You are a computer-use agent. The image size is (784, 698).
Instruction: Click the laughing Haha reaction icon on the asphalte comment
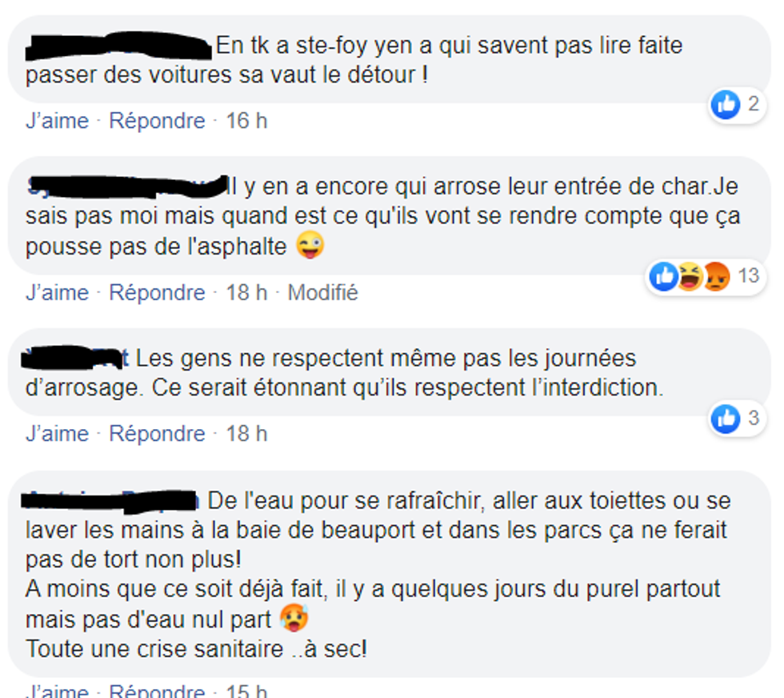[x=690, y=277]
